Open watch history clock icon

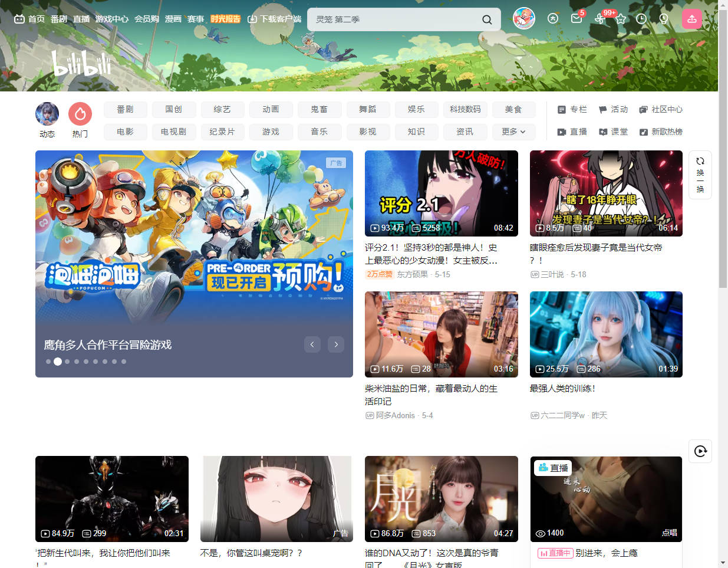coord(641,19)
